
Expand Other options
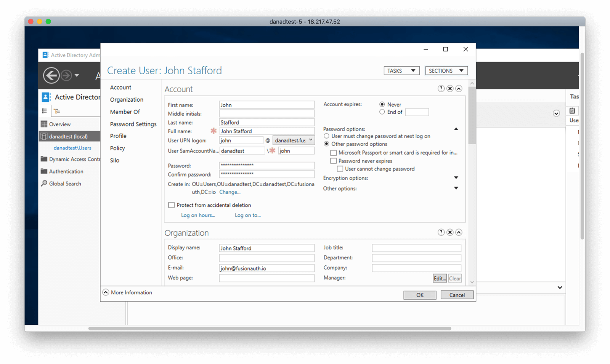456,188
